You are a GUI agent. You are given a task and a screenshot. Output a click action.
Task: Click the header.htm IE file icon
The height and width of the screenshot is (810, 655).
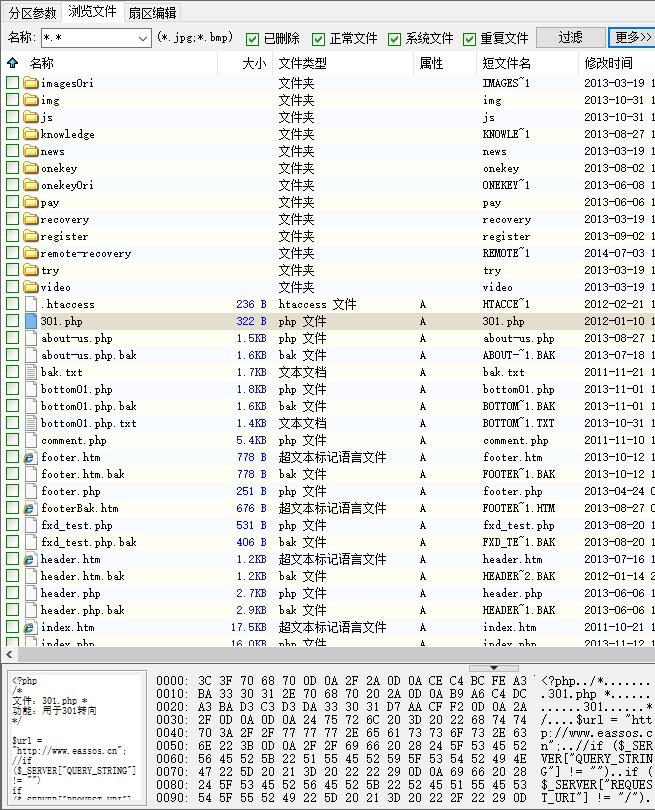pyautogui.click(x=29, y=559)
